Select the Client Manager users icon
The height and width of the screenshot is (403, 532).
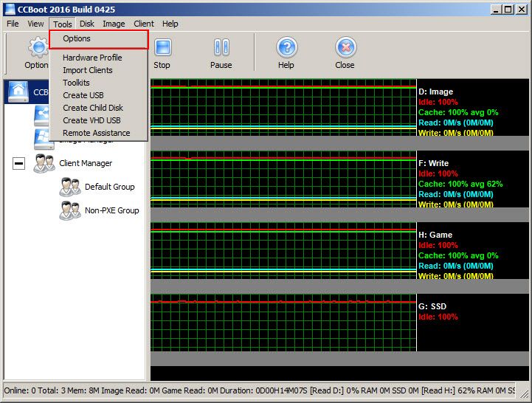pos(44,163)
